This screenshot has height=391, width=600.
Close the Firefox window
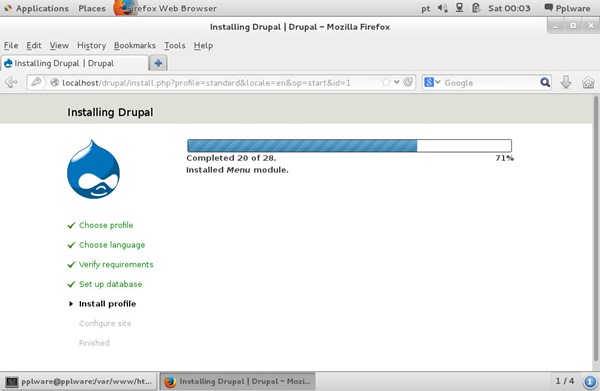point(591,26)
